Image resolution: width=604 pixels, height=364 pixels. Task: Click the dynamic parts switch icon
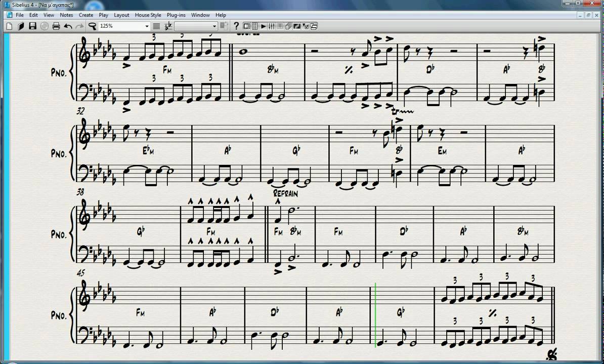[x=224, y=26]
